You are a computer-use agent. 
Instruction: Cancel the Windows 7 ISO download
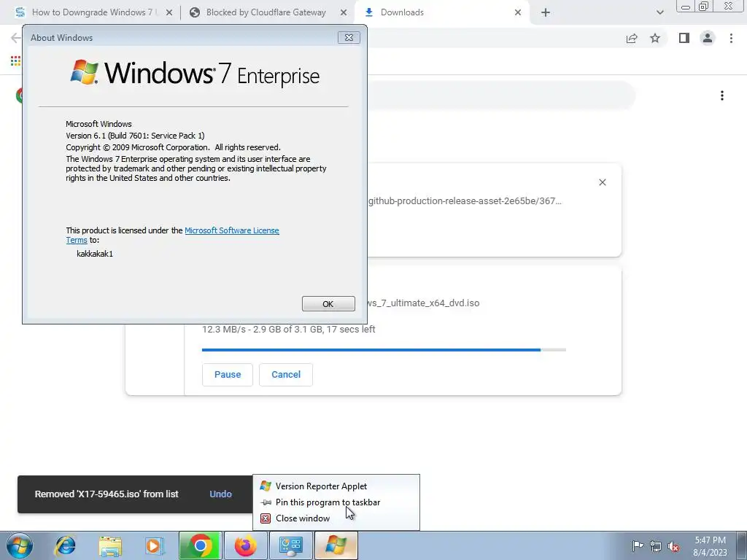[x=286, y=375]
